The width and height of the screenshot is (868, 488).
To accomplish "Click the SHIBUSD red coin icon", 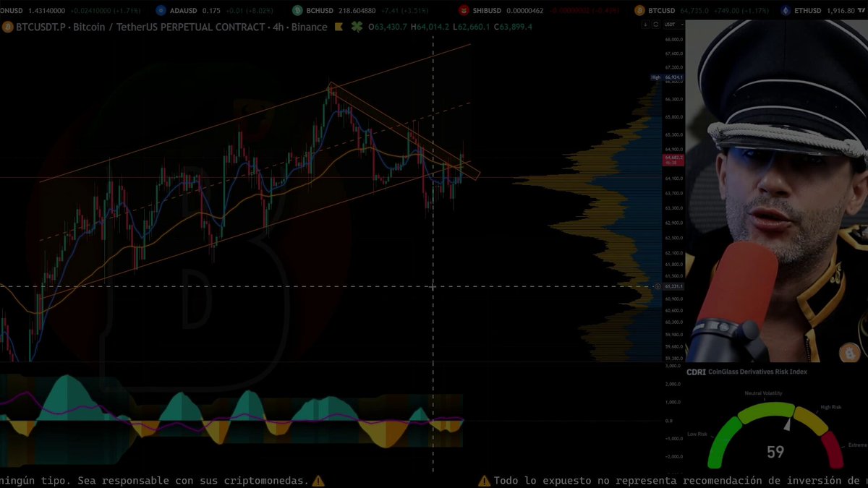I will [x=465, y=10].
